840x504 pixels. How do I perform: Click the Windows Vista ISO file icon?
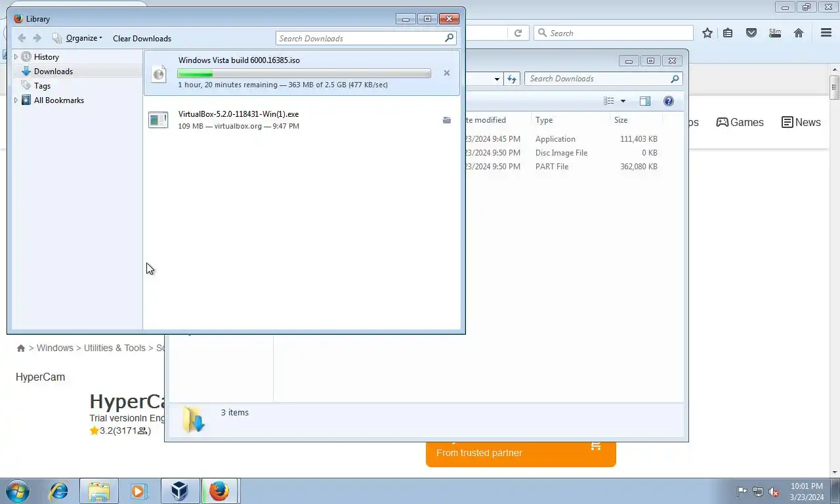click(x=158, y=73)
